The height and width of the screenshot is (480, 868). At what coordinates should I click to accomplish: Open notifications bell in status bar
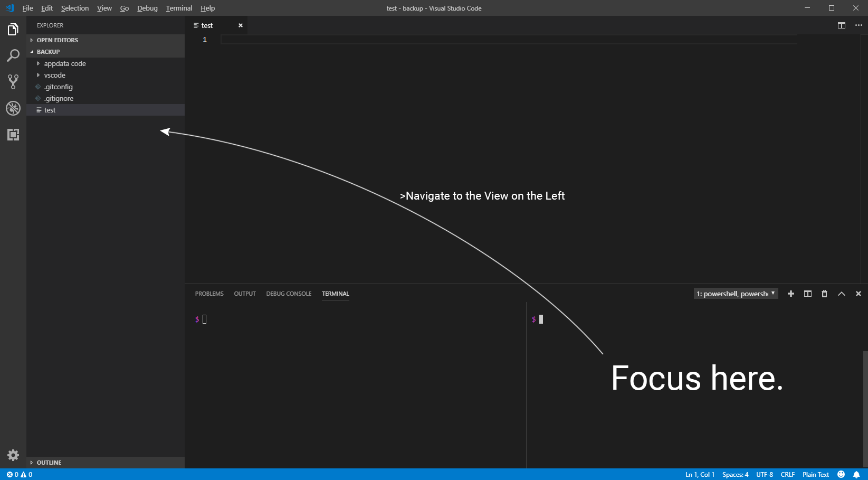pyautogui.click(x=856, y=474)
